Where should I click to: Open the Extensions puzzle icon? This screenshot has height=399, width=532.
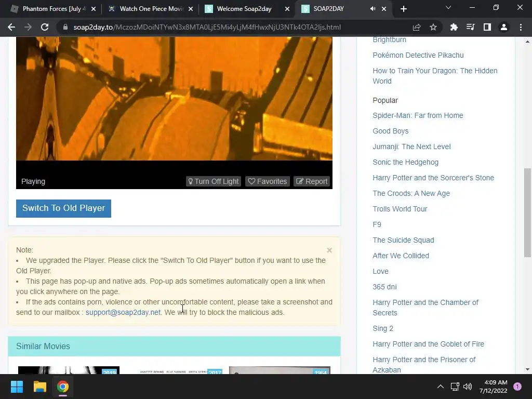point(454,27)
